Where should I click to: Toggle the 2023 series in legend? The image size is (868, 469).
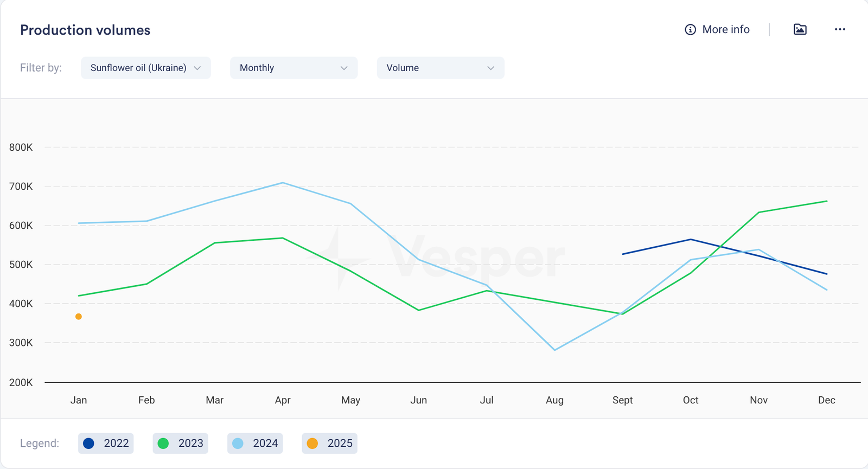coord(180,444)
